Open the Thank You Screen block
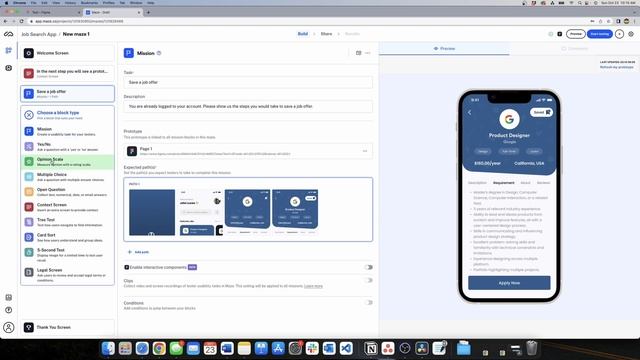640x360 pixels. point(68,327)
